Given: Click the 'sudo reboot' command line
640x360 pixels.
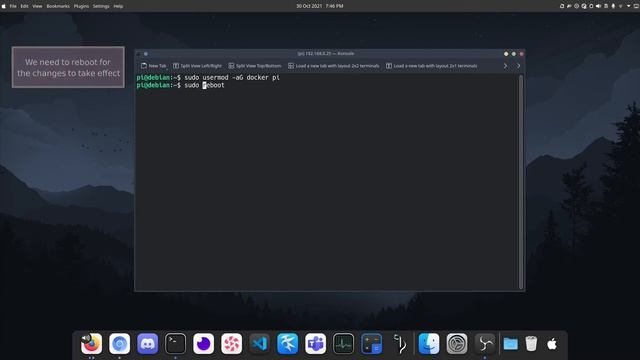Looking at the screenshot, I should tap(204, 85).
